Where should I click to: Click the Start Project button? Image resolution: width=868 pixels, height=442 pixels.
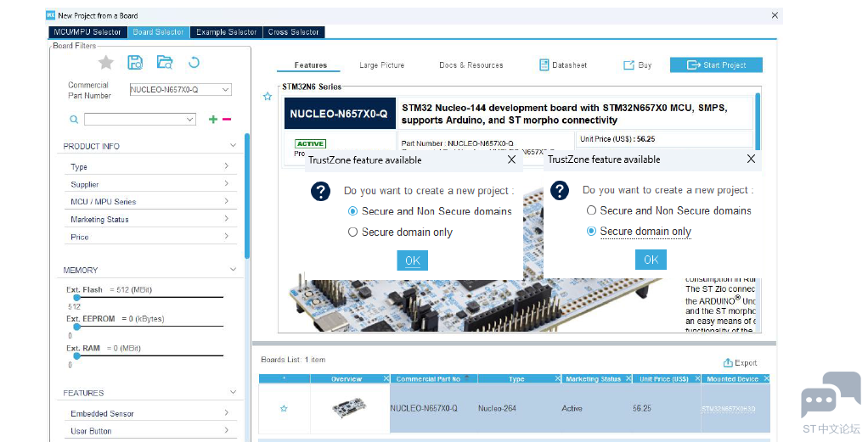pos(716,64)
